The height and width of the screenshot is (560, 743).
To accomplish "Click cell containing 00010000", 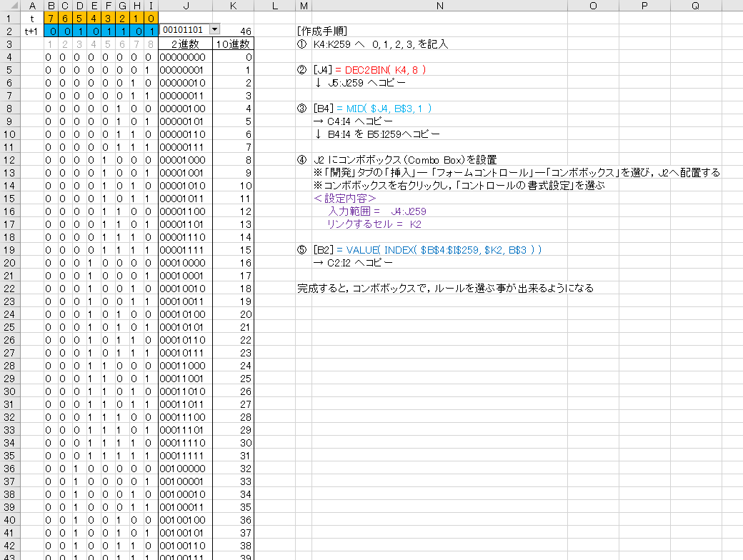I will click(185, 263).
